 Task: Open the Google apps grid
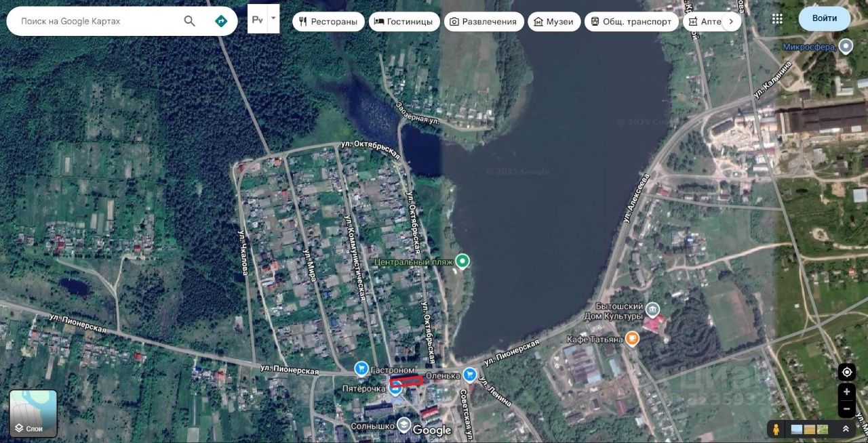click(x=777, y=19)
